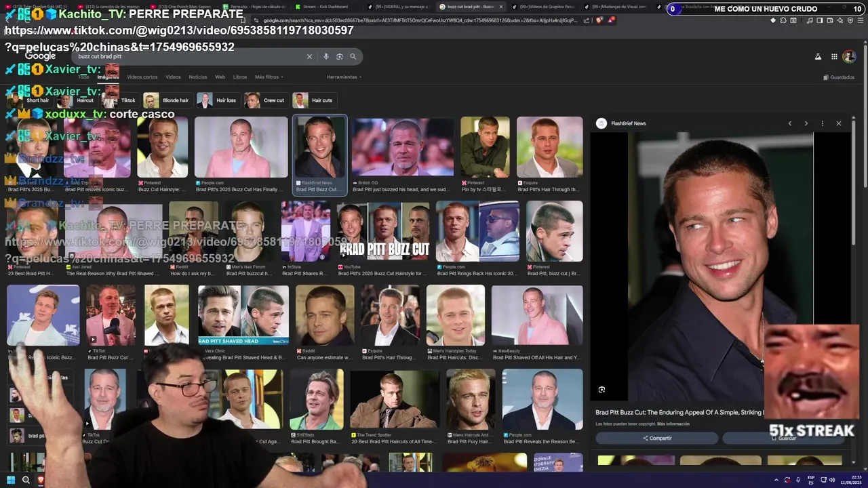Open the Google apps grid
Image resolution: width=868 pixels, height=488 pixels.
click(x=834, y=57)
